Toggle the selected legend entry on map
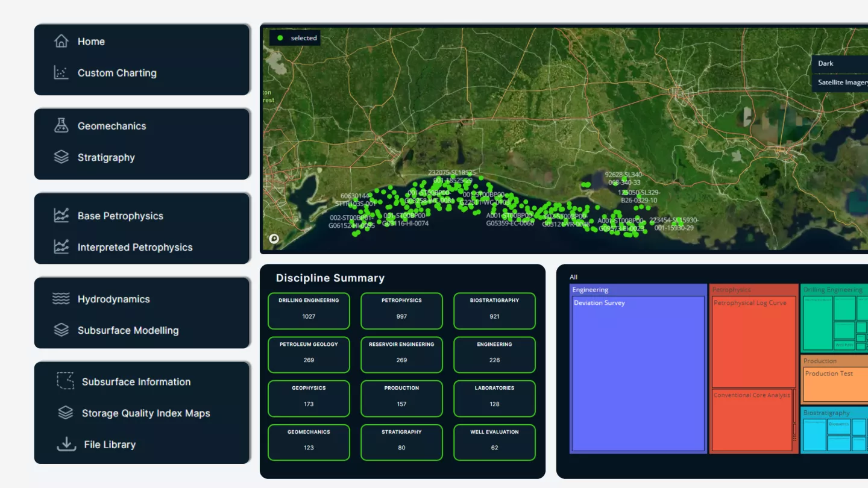Image resolution: width=868 pixels, height=488 pixels. point(296,38)
